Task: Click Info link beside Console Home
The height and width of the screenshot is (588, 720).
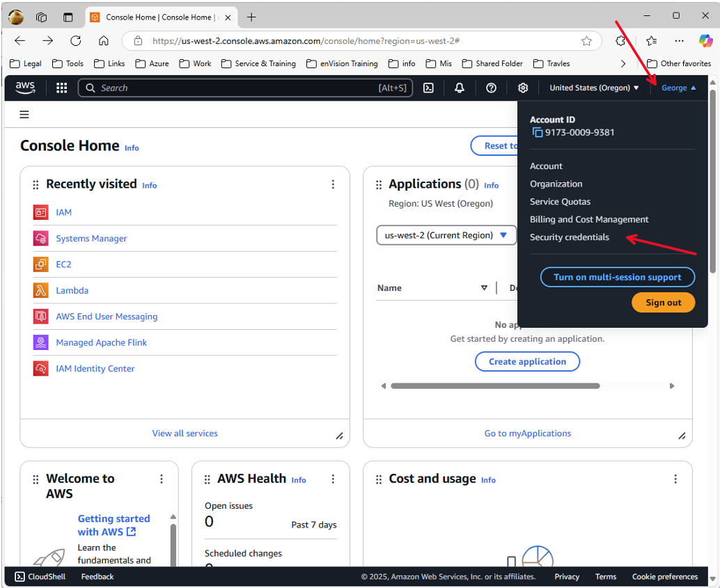Action: [132, 148]
